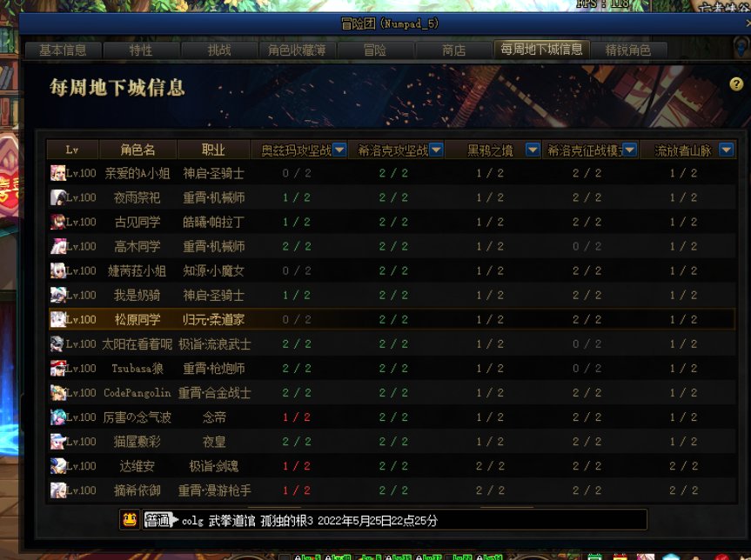Open the 冒险 tab
The width and height of the screenshot is (751, 560).
click(x=376, y=50)
